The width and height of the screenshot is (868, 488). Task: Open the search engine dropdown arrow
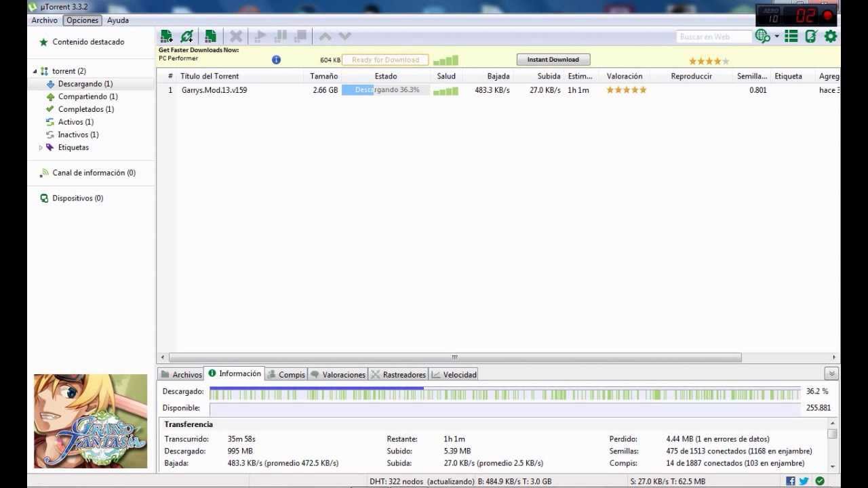click(777, 37)
